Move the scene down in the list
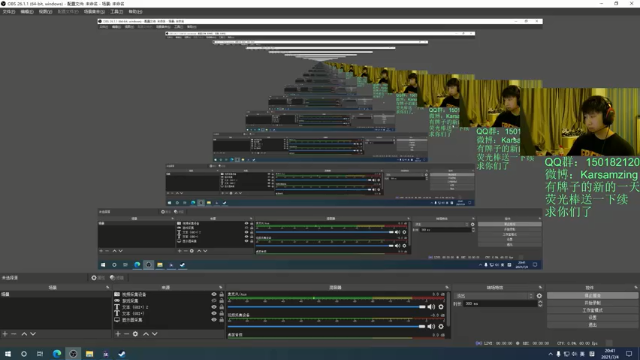The height and width of the screenshot is (360, 640). click(x=33, y=334)
